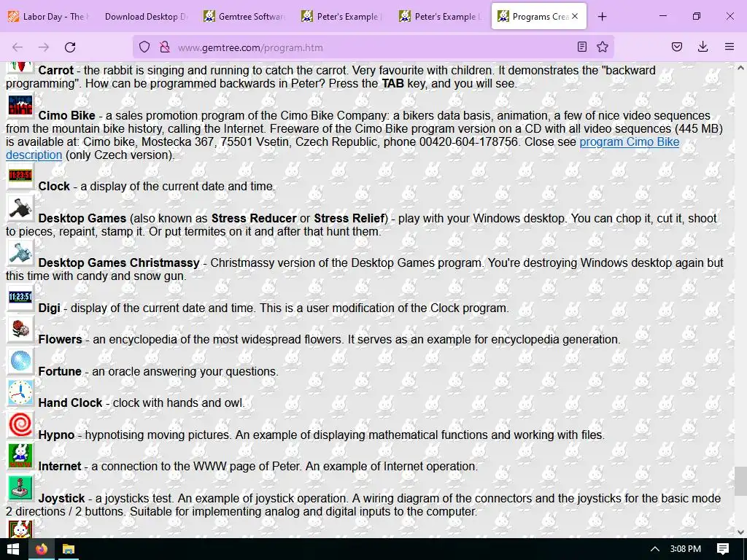This screenshot has width=747, height=560.
Task: Click the Desktop Games gun icon
Action: (20, 209)
